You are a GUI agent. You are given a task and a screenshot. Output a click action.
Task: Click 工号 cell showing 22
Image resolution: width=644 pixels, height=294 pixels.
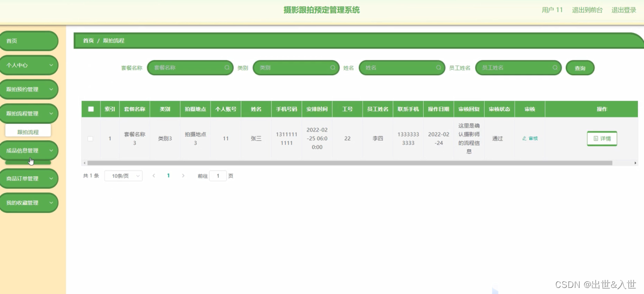[347, 139]
